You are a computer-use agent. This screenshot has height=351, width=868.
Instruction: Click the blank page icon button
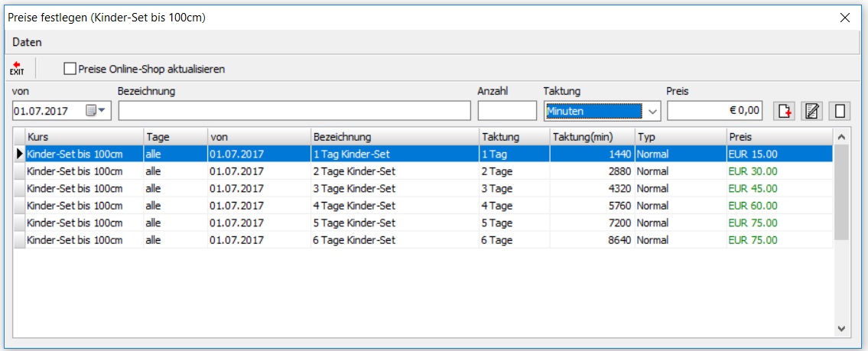click(x=840, y=112)
